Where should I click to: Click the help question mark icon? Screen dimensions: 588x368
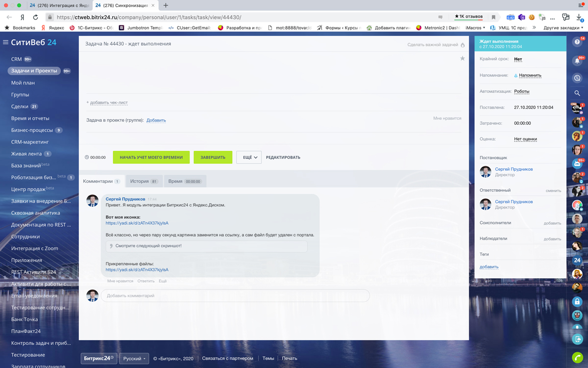click(x=577, y=42)
